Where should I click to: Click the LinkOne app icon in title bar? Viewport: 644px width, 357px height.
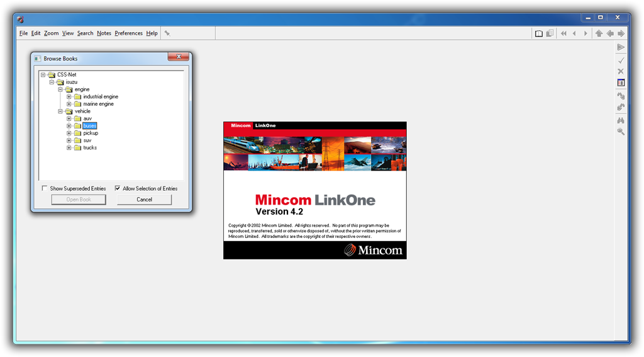point(21,19)
